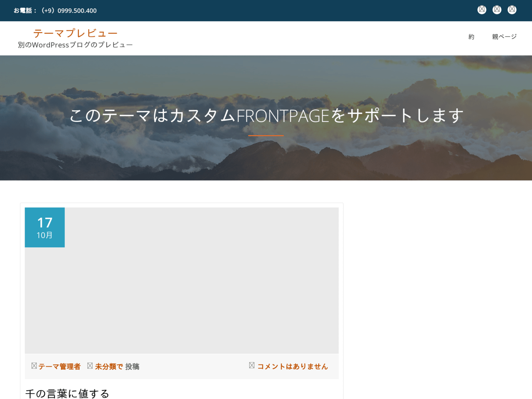The image size is (532, 399).
Task: Click hero heading このテーマはカスタムFRONTPAGEをサポートします
Action: [x=266, y=116]
